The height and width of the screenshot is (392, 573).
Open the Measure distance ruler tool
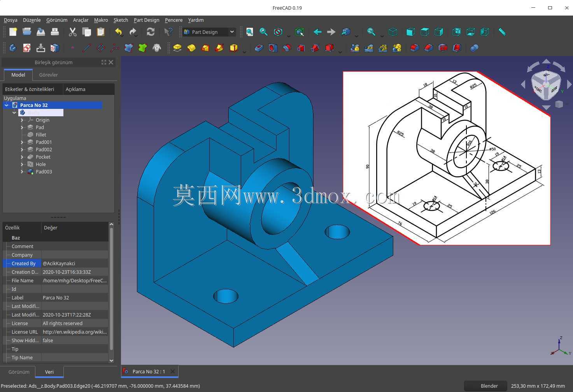(x=502, y=32)
